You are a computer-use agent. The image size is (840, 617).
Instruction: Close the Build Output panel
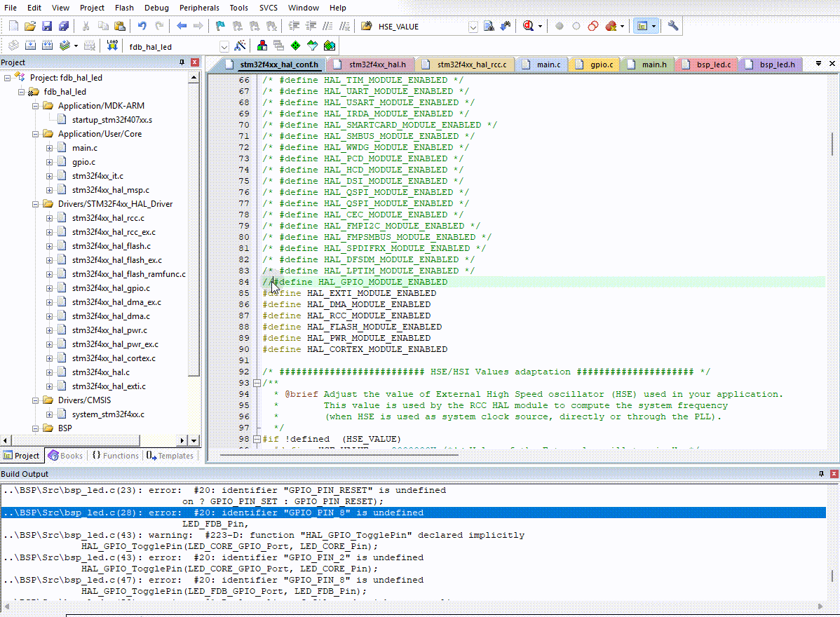[834, 474]
